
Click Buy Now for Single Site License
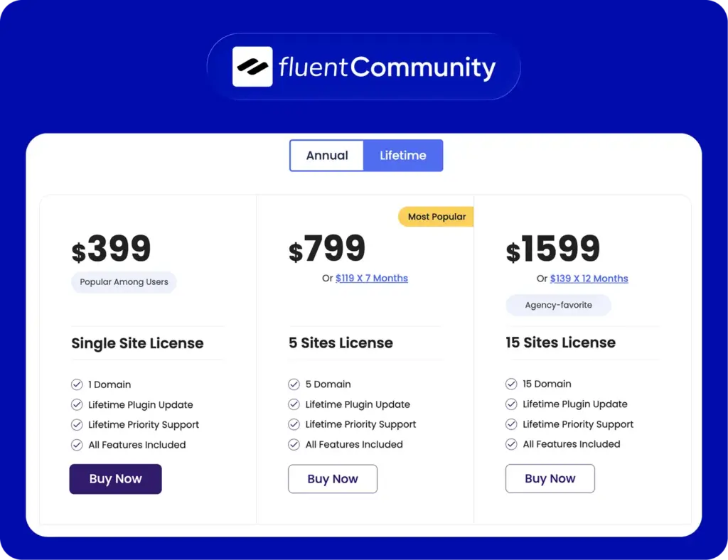115,479
